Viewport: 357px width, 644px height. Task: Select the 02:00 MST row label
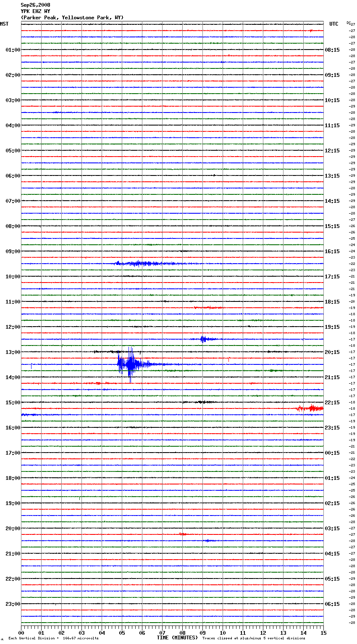tap(13, 75)
